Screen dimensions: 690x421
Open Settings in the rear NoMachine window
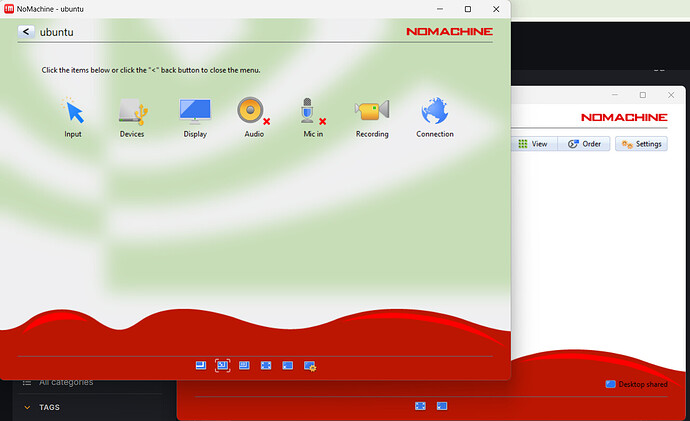pyautogui.click(x=641, y=144)
